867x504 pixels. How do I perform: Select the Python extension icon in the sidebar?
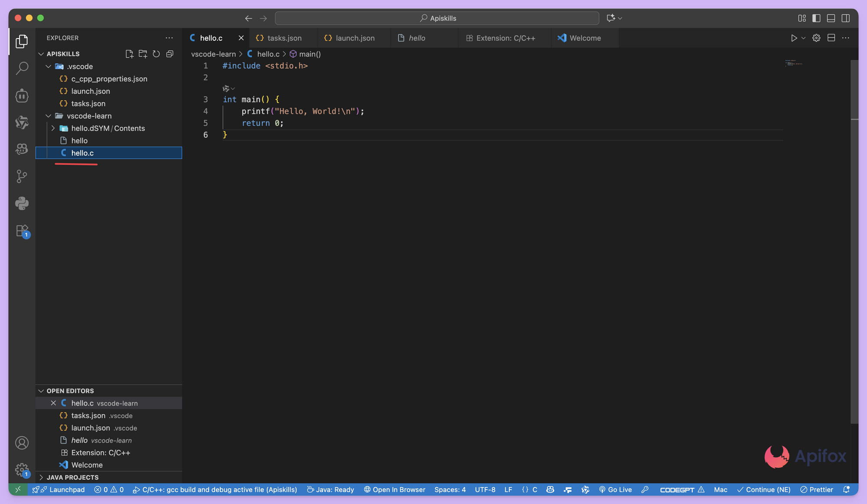point(22,203)
